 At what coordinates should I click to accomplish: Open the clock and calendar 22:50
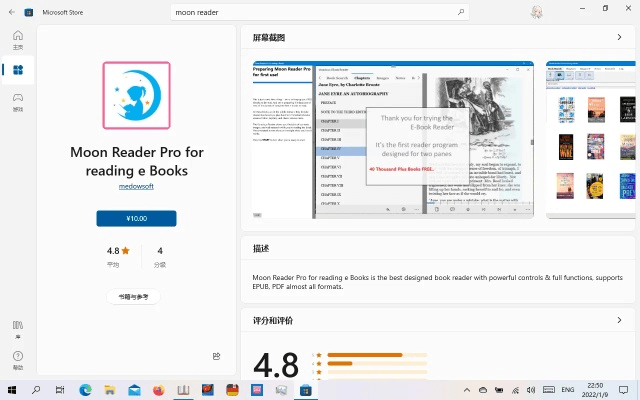tap(595, 390)
